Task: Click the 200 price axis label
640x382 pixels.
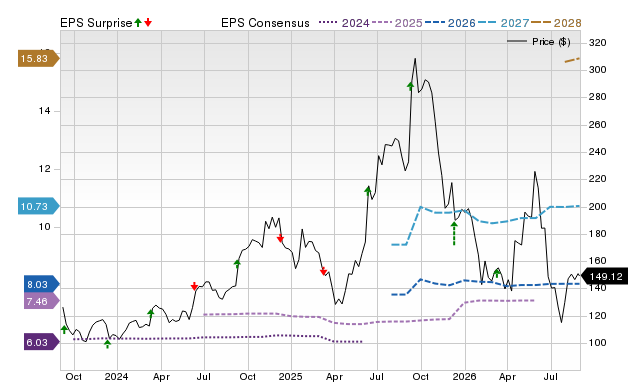Action: 598,207
